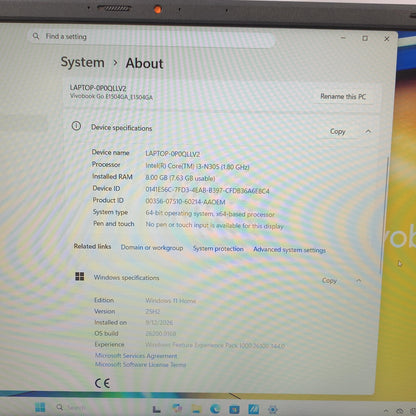
Task: Open Microsoft Store from the taskbar
Action: [x=234, y=409]
